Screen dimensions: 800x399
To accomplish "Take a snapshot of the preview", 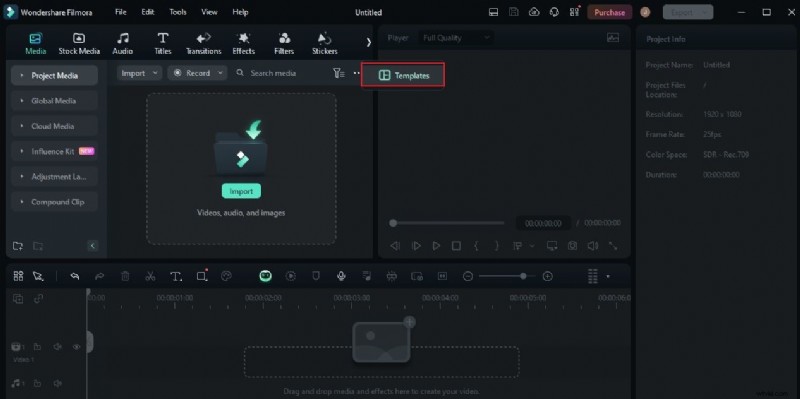I will point(572,246).
